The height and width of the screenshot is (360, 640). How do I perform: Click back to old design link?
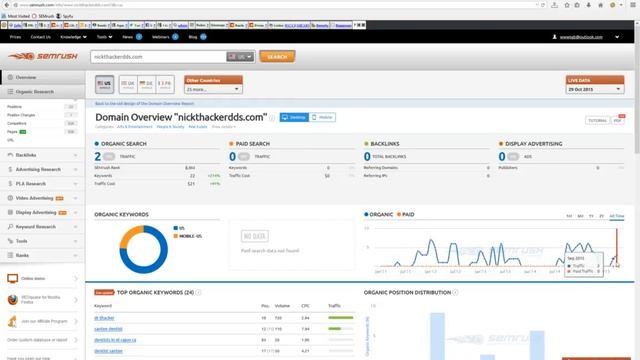point(144,104)
